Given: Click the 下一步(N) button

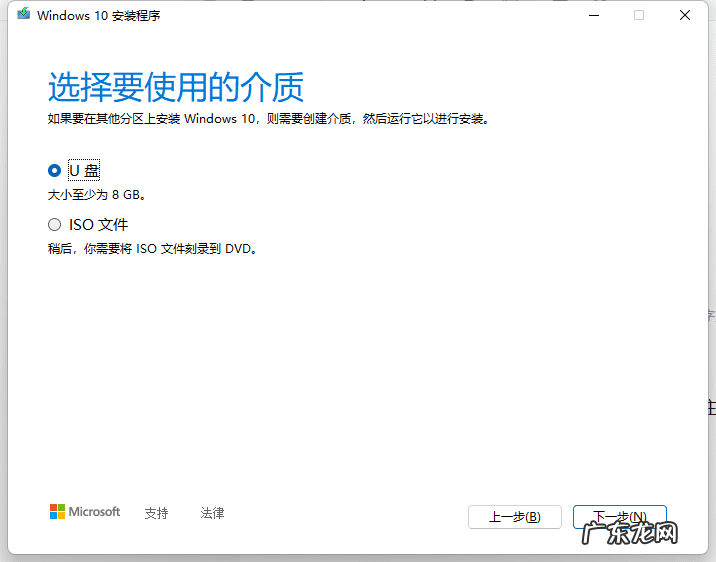Looking at the screenshot, I should point(620,517).
